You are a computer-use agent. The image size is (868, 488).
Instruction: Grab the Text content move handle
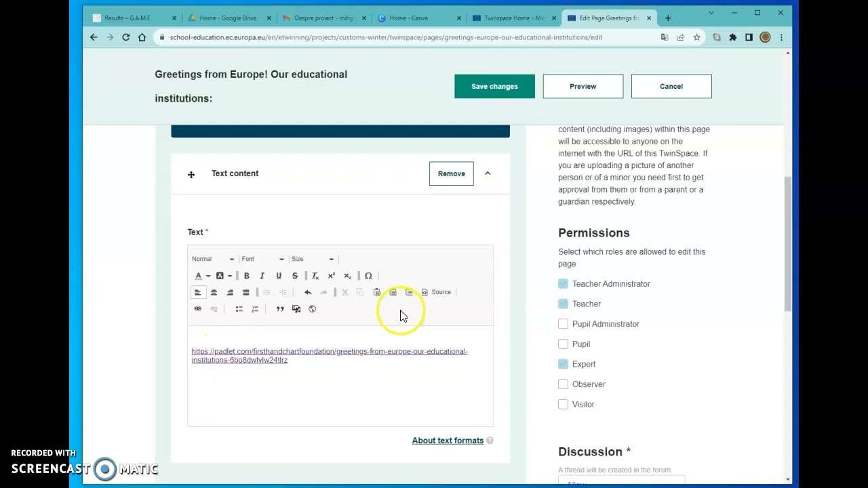(191, 175)
